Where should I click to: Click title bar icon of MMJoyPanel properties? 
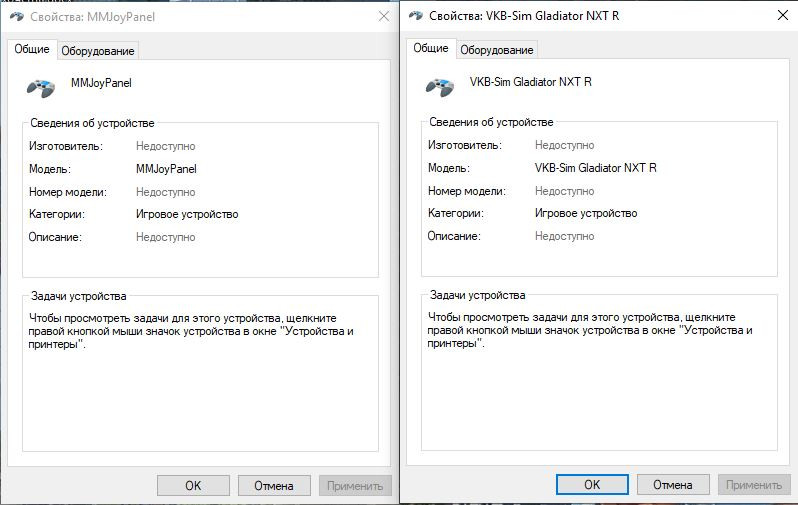coord(17,17)
